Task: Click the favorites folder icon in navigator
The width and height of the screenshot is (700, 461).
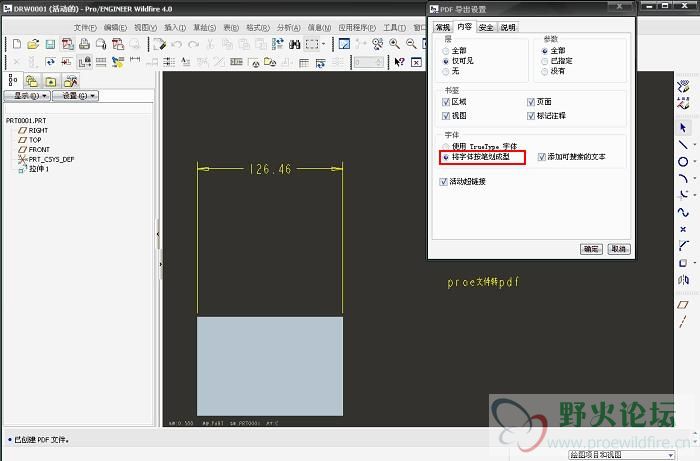Action: coord(50,82)
